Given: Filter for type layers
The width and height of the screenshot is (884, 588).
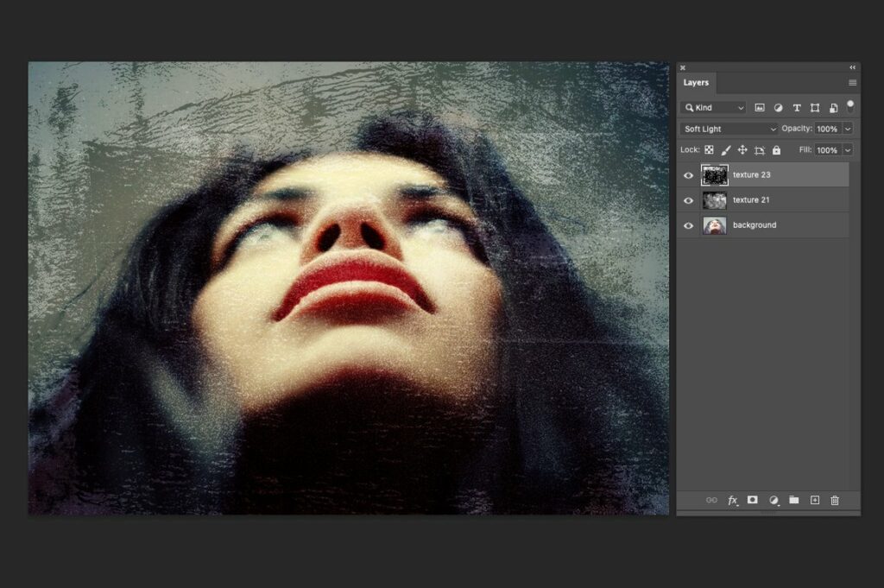Looking at the screenshot, I should (x=797, y=108).
